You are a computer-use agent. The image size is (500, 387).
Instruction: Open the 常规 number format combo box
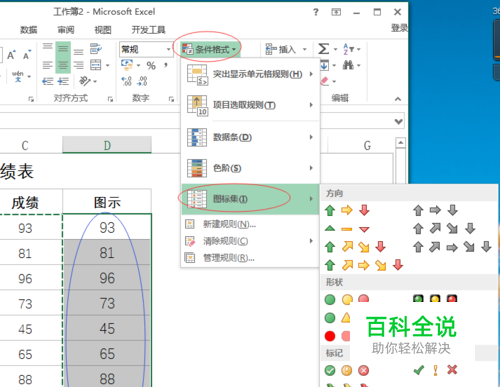146,49
